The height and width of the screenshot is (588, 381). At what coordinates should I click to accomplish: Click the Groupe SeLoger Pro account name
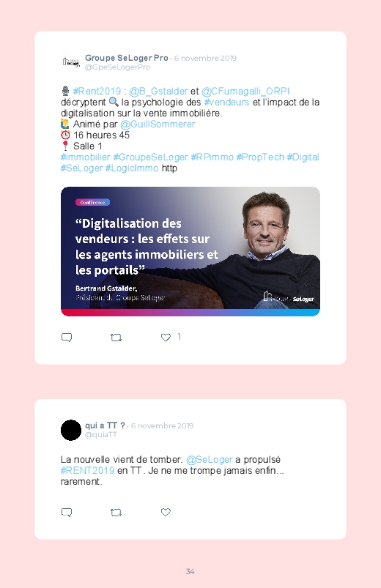click(x=127, y=58)
